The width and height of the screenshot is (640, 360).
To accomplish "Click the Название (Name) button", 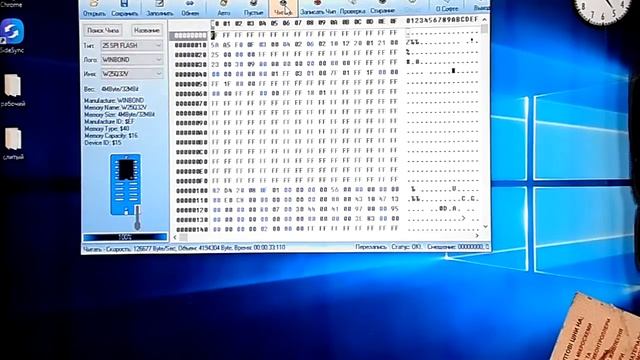I will pyautogui.click(x=147, y=30).
